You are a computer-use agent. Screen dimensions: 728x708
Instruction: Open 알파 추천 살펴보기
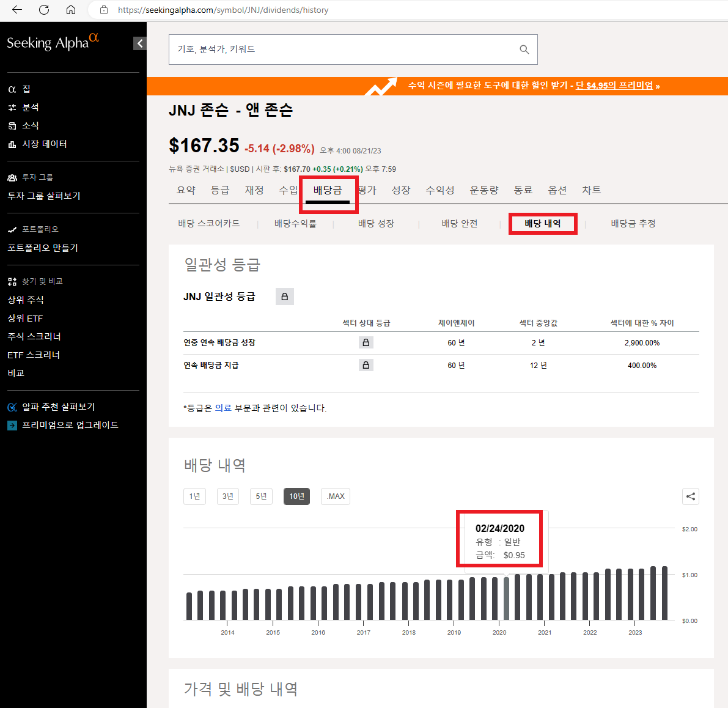pos(59,407)
